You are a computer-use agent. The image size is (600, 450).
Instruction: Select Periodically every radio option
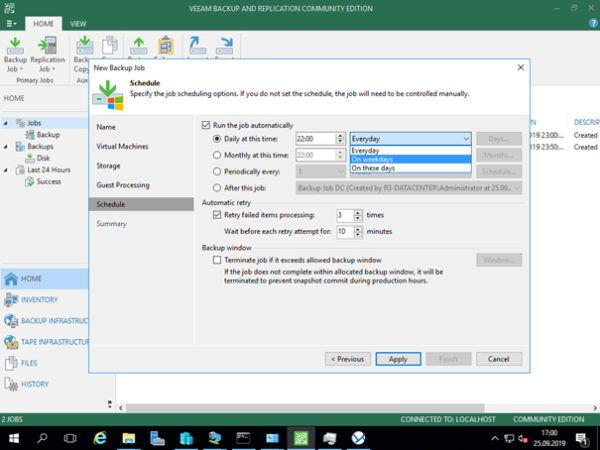pyautogui.click(x=219, y=171)
